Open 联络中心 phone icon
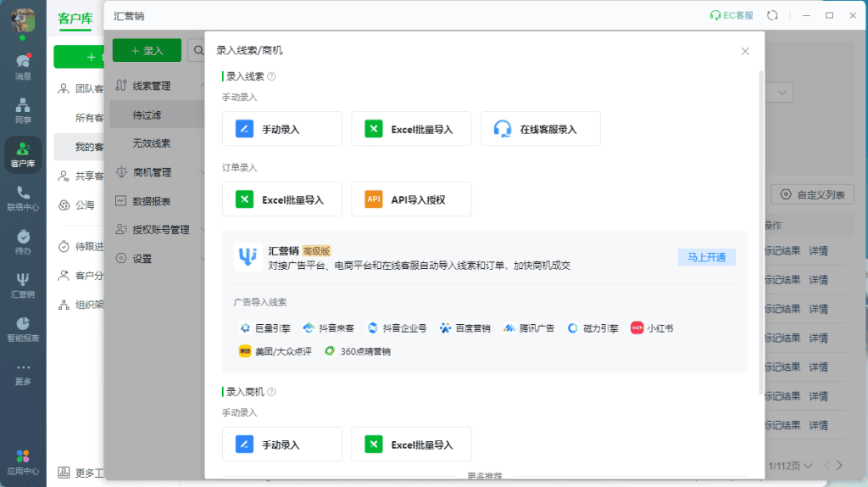The image size is (868, 487). (23, 198)
